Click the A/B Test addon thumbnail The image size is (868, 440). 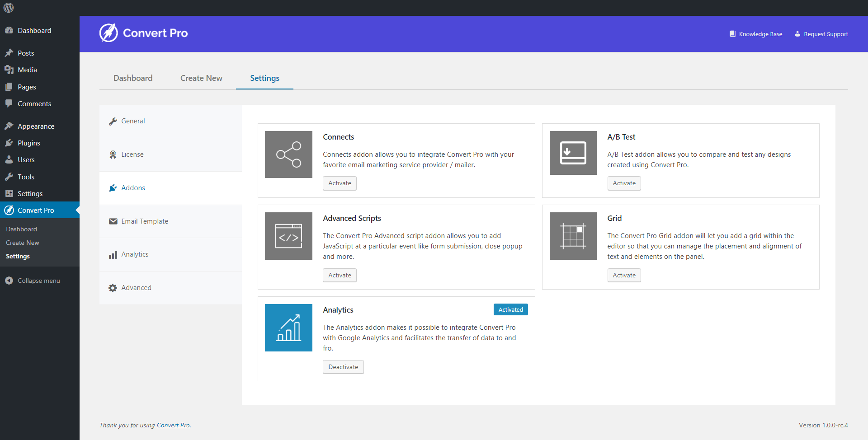(573, 153)
